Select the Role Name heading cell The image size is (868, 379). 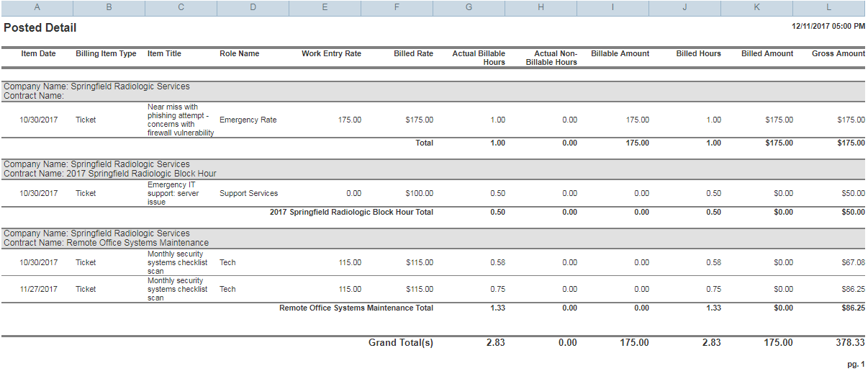[x=239, y=54]
